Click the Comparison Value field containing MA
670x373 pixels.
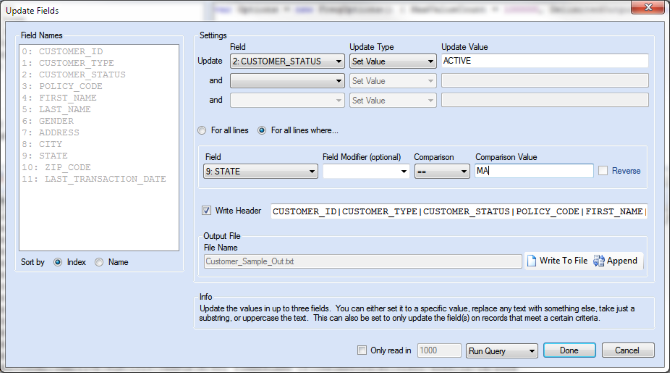coord(534,171)
